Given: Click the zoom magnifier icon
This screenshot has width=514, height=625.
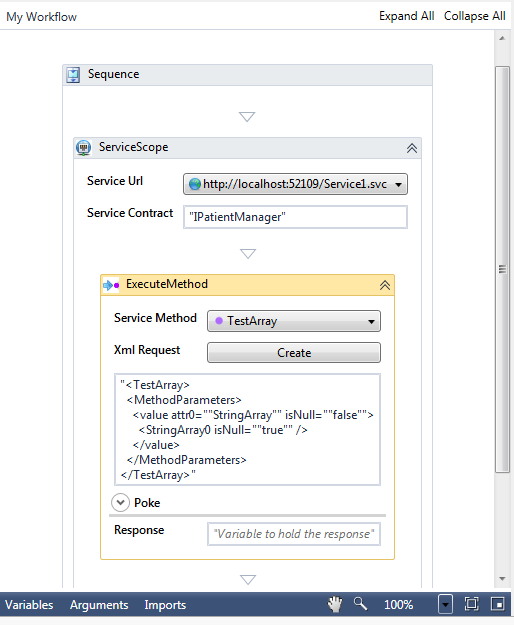Looking at the screenshot, I should tap(360, 604).
